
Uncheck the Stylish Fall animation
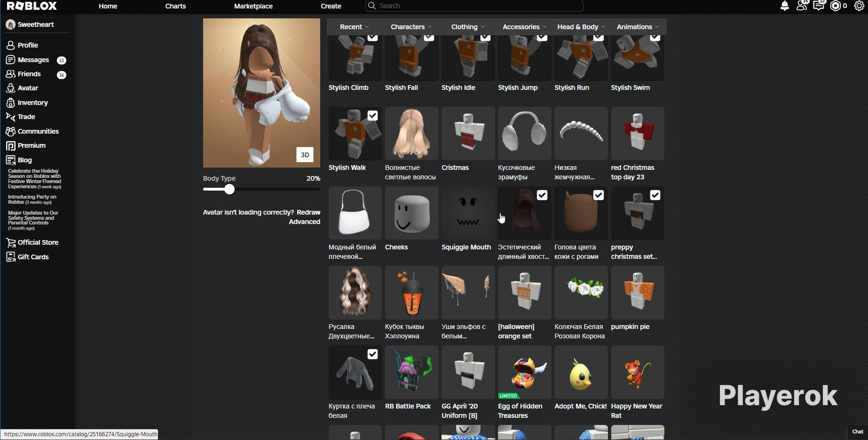(429, 37)
